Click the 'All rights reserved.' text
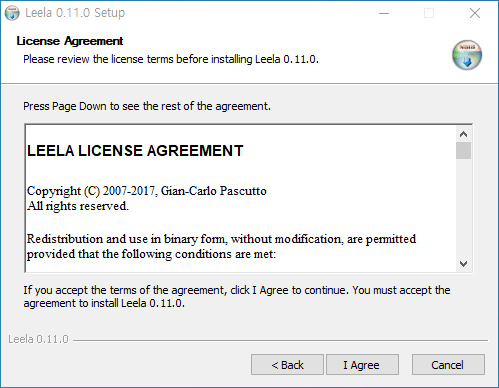The width and height of the screenshot is (499, 388). pyautogui.click(x=78, y=206)
